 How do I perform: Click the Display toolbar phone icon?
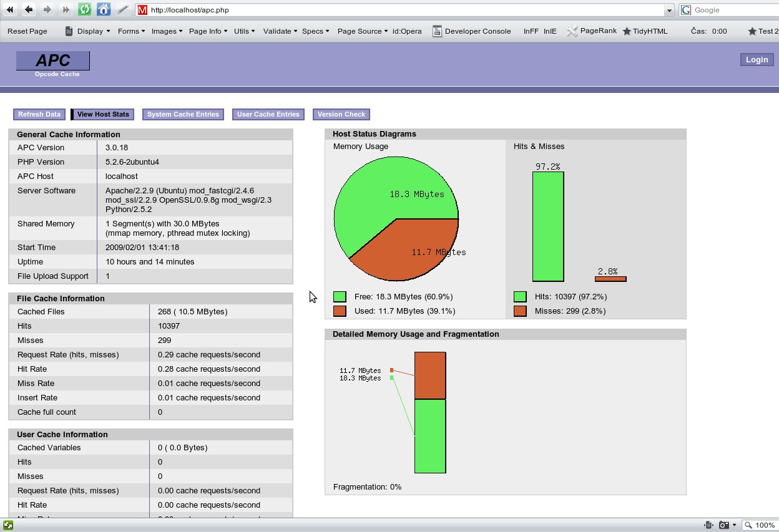pyautogui.click(x=69, y=31)
